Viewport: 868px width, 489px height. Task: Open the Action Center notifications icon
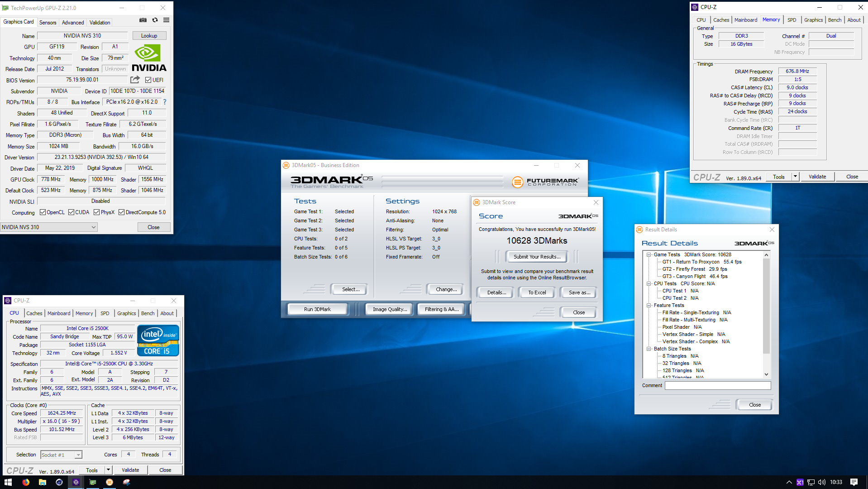coord(854,482)
